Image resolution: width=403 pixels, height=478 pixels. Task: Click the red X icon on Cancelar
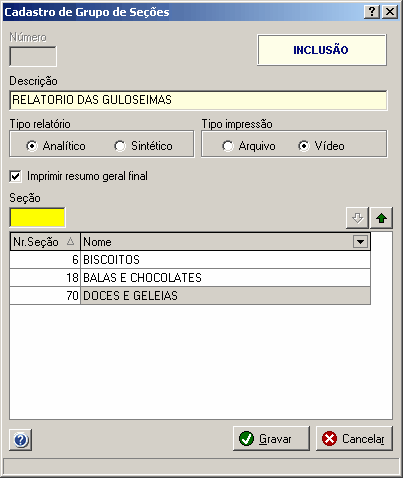[329, 439]
